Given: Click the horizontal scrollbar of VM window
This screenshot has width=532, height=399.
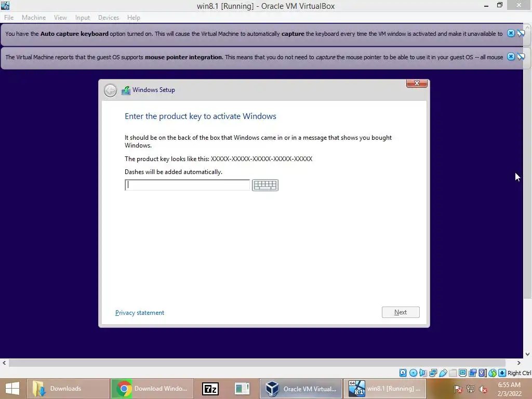Looking at the screenshot, I should 257,363.
